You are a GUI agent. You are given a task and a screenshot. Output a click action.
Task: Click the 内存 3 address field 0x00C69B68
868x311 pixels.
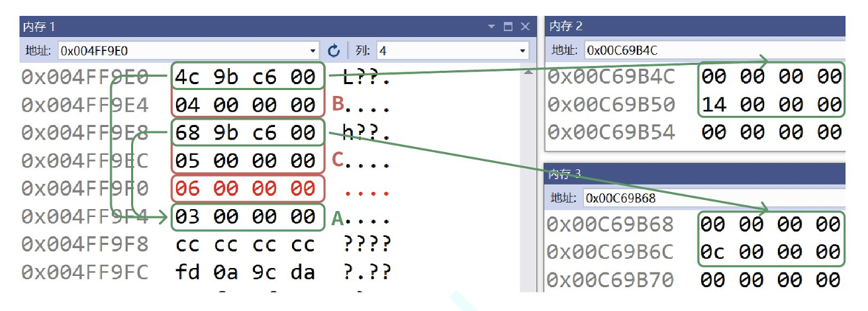[715, 197]
